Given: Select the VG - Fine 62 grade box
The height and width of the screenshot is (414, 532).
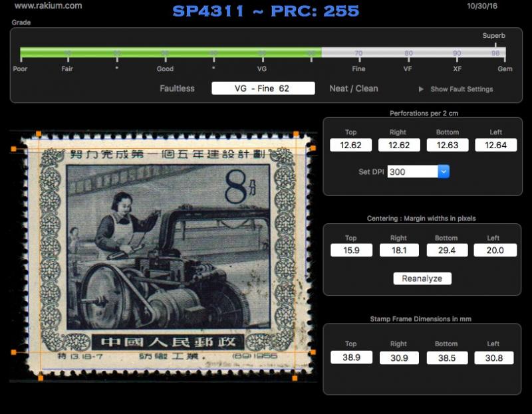Looking at the screenshot, I should pyautogui.click(x=263, y=88).
